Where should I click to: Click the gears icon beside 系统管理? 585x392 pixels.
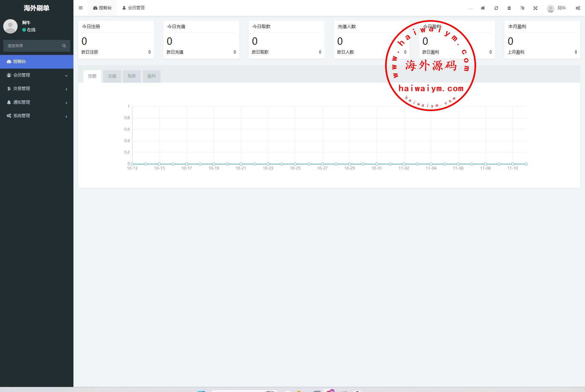[x=9, y=116]
